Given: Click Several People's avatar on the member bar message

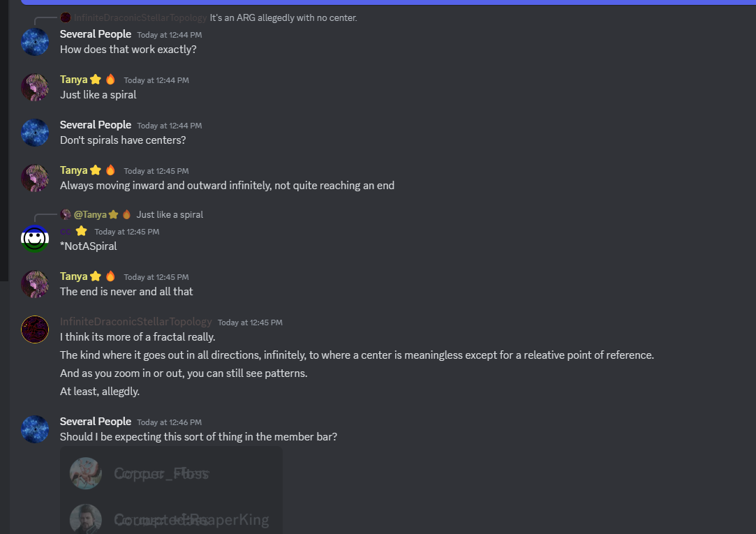Looking at the screenshot, I should (35, 429).
